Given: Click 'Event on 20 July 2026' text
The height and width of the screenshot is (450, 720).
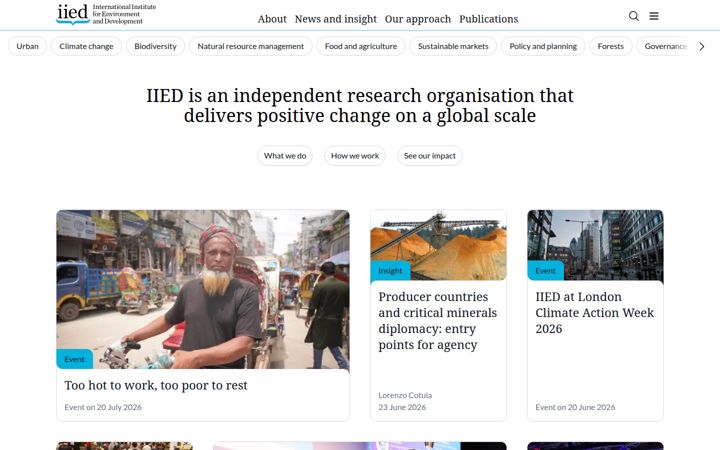Looking at the screenshot, I should (103, 407).
